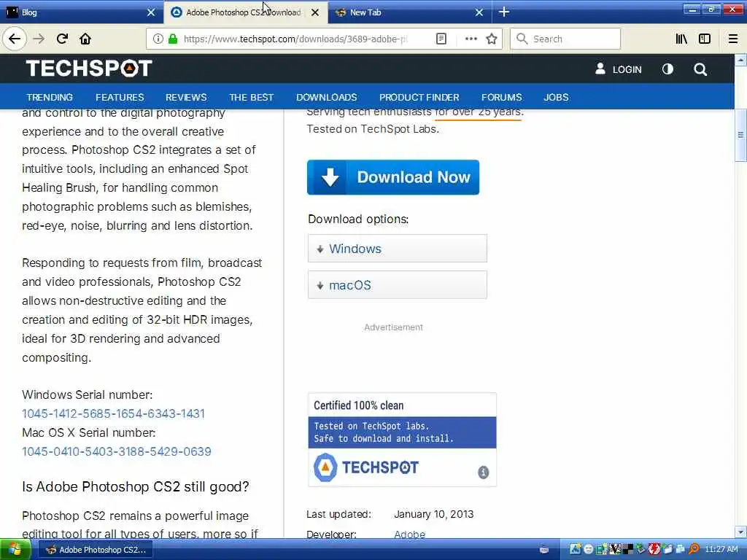Click the red globe tray icon
This screenshot has width=747, height=560.
click(x=654, y=550)
